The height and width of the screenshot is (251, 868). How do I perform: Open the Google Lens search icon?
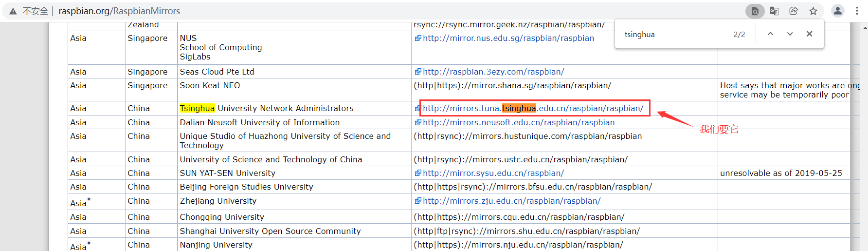point(755,11)
